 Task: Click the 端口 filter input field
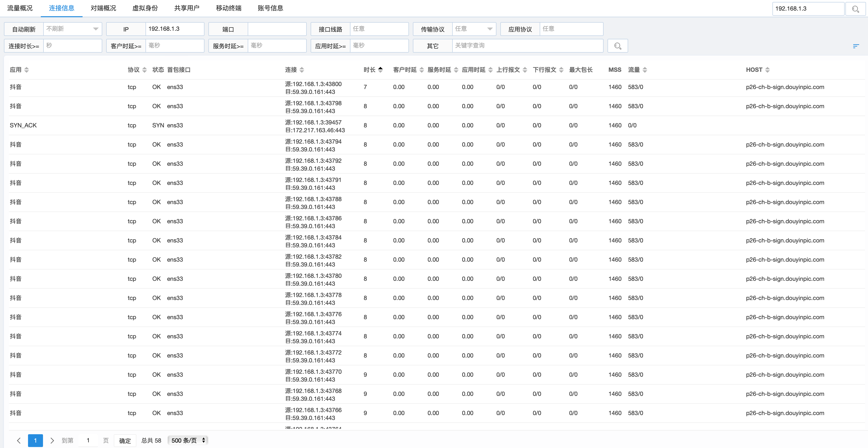277,29
